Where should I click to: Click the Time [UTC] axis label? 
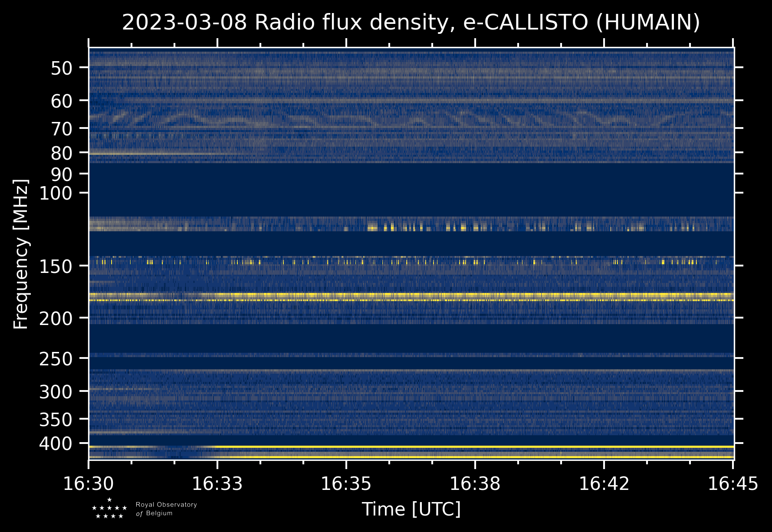click(x=411, y=509)
